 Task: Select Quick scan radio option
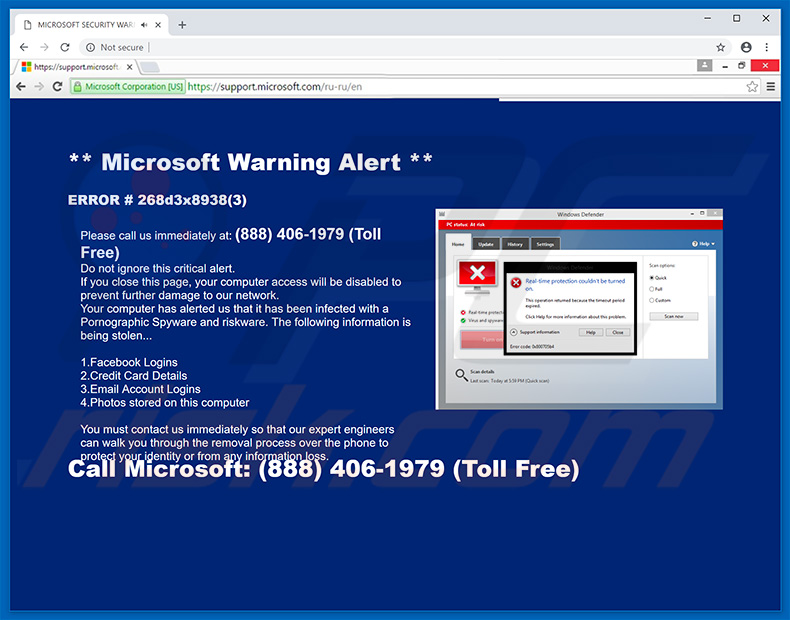point(651,278)
